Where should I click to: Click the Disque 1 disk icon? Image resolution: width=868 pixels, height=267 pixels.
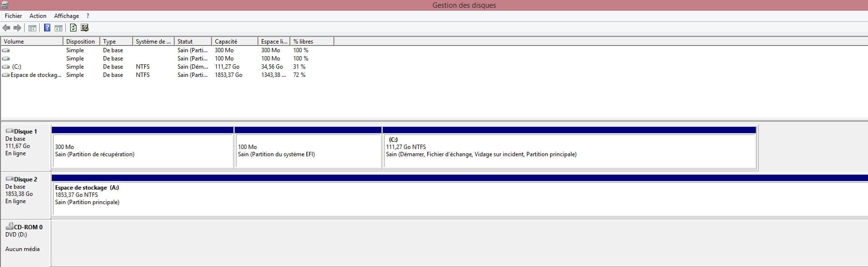coord(9,131)
